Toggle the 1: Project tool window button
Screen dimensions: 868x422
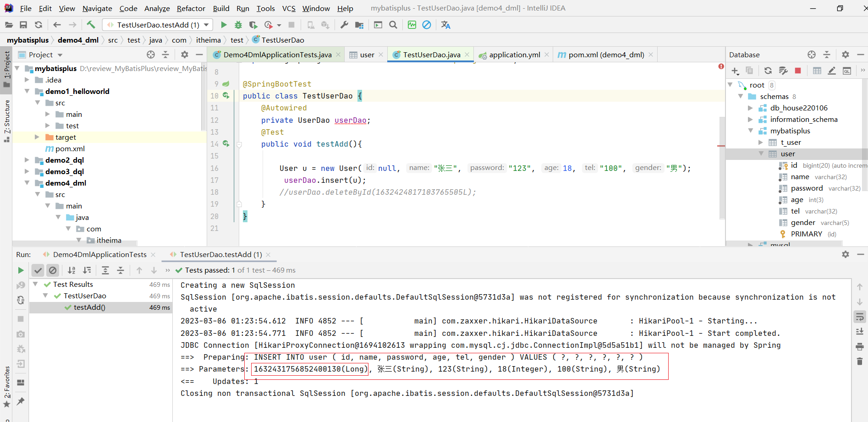click(x=6, y=69)
